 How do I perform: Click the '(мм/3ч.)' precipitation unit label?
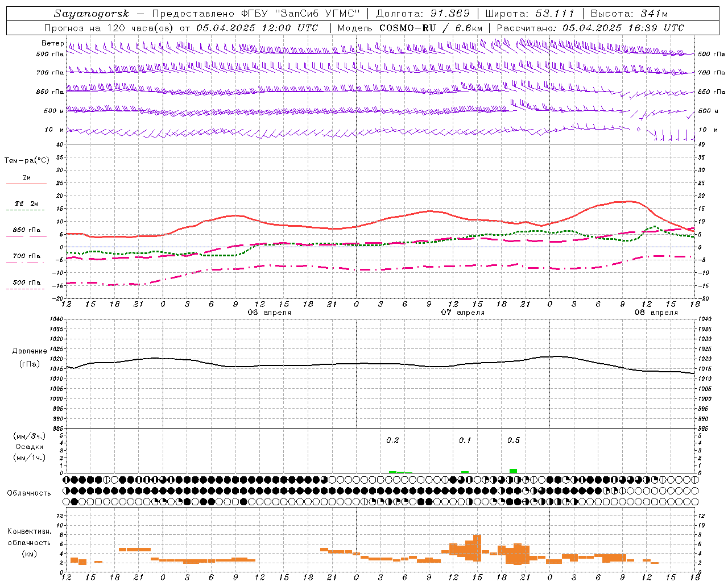[x=29, y=436]
